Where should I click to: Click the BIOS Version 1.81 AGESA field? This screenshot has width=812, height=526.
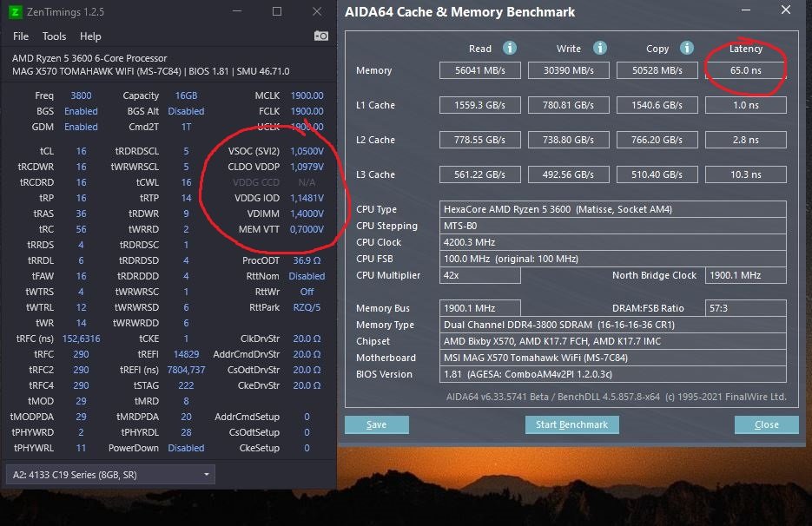612,374
